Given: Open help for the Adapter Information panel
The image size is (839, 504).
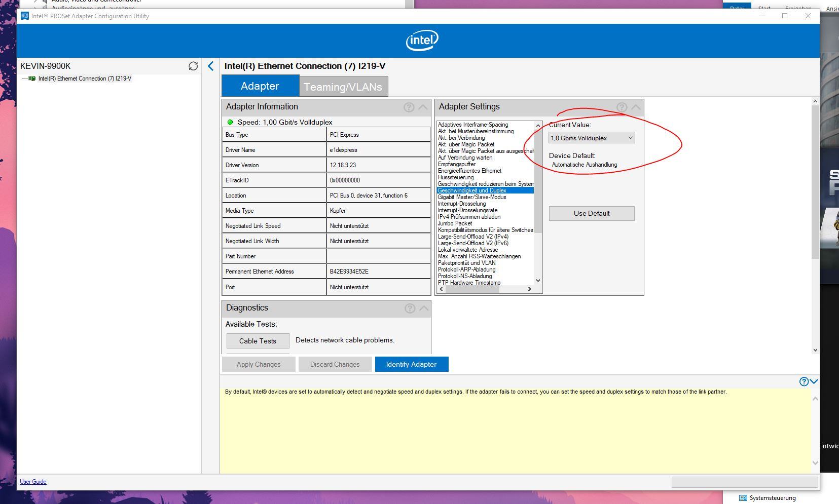Looking at the screenshot, I should pos(409,107).
